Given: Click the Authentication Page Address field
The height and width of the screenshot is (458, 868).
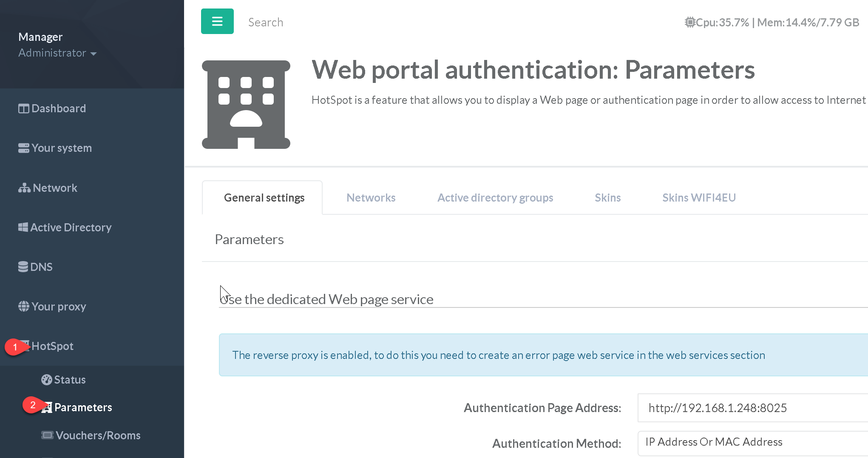Looking at the screenshot, I should pos(752,408).
